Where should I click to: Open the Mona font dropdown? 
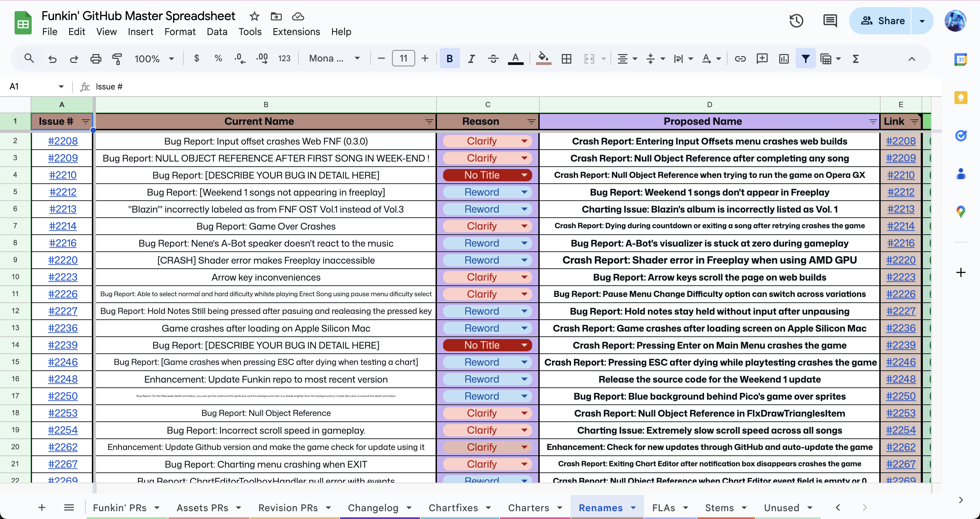click(x=334, y=58)
